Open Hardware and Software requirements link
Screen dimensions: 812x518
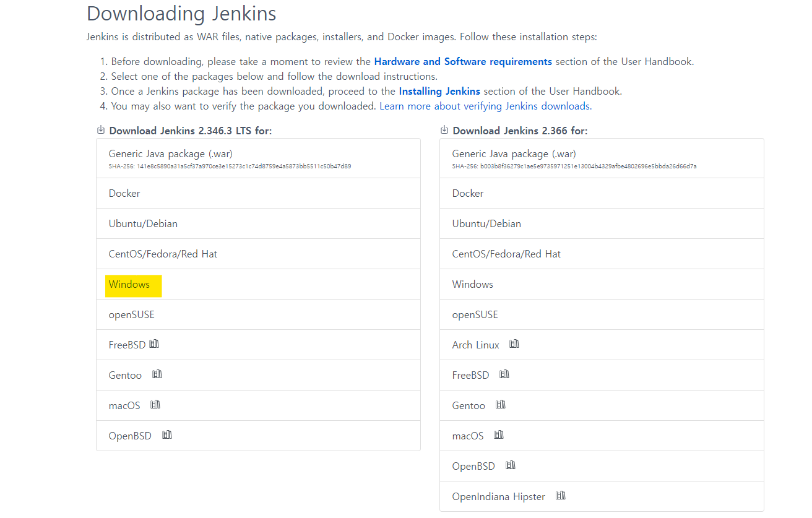pos(463,62)
